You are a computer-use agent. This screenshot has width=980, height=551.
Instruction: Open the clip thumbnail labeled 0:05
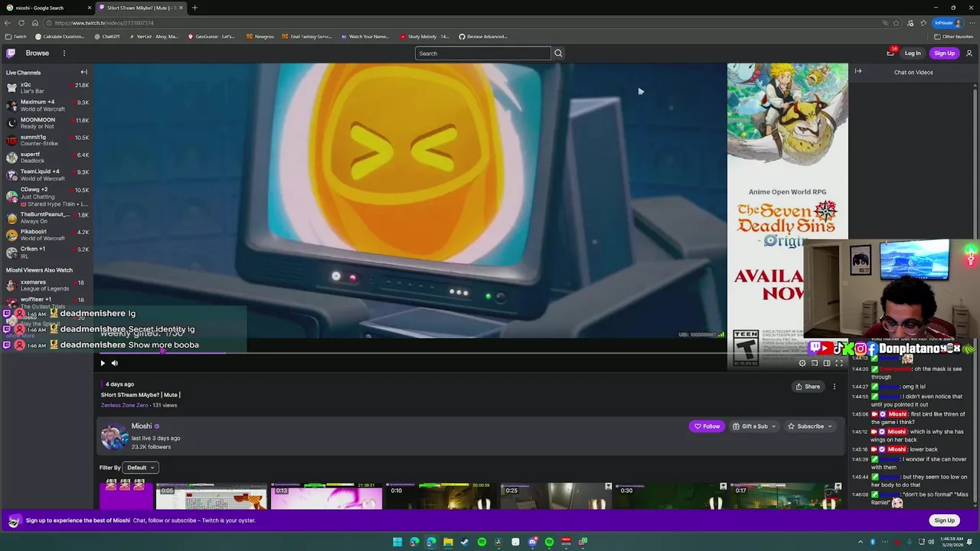point(211,496)
